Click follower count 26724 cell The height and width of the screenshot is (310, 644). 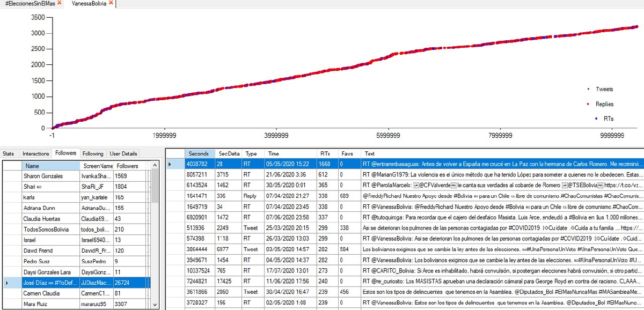point(129,282)
